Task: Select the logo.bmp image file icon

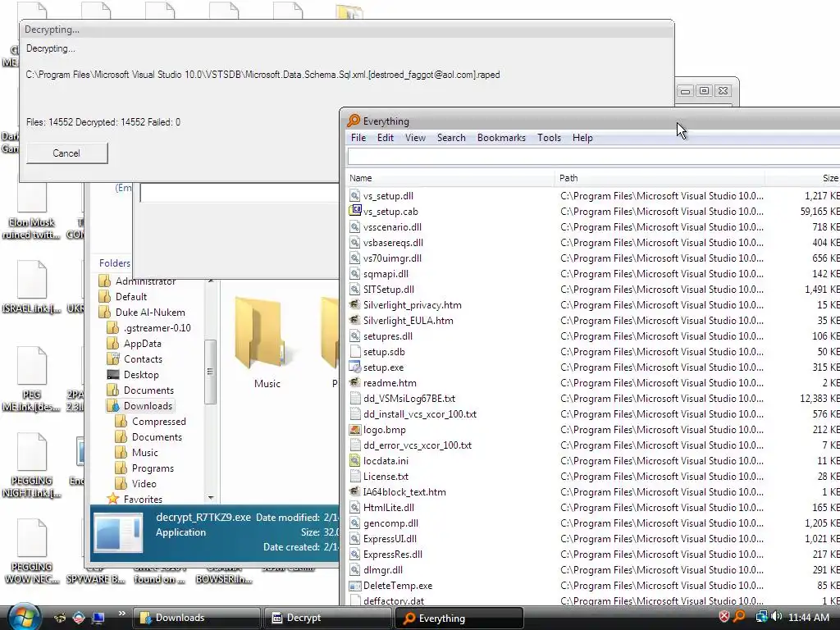Action: (x=354, y=430)
